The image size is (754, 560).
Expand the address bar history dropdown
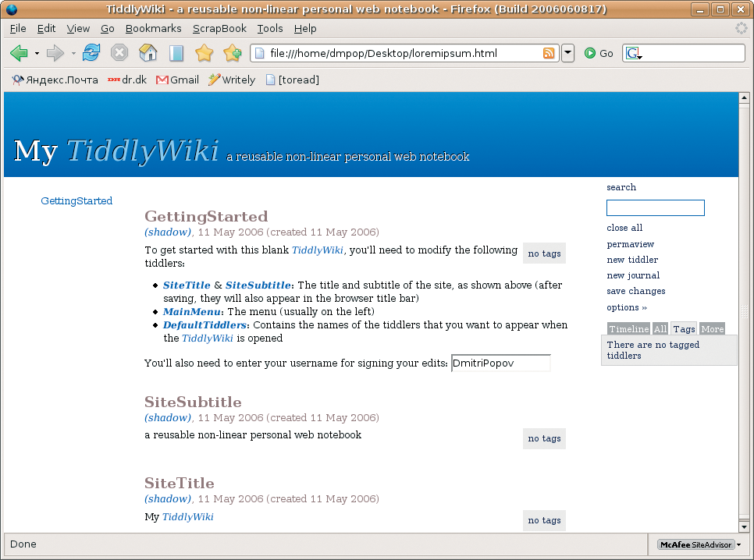(x=568, y=53)
